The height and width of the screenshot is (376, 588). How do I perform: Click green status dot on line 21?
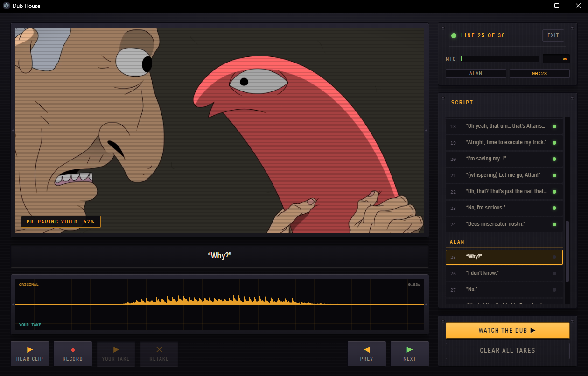pos(554,175)
